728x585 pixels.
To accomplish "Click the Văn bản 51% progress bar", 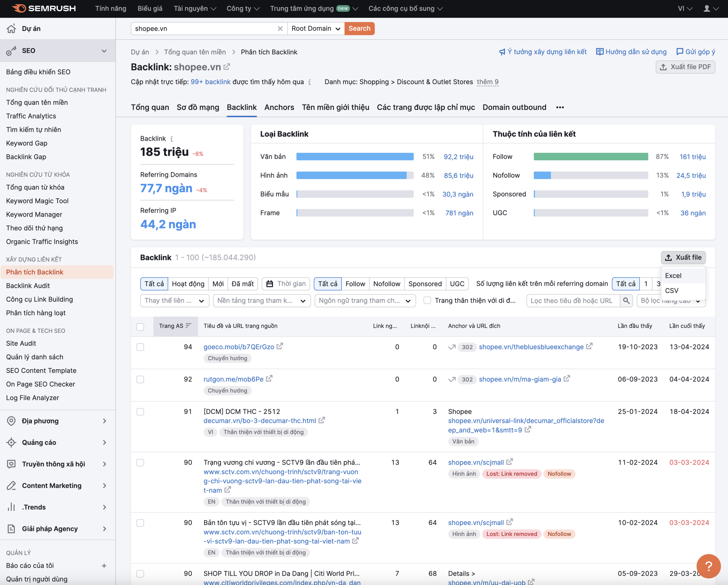I will click(x=355, y=157).
